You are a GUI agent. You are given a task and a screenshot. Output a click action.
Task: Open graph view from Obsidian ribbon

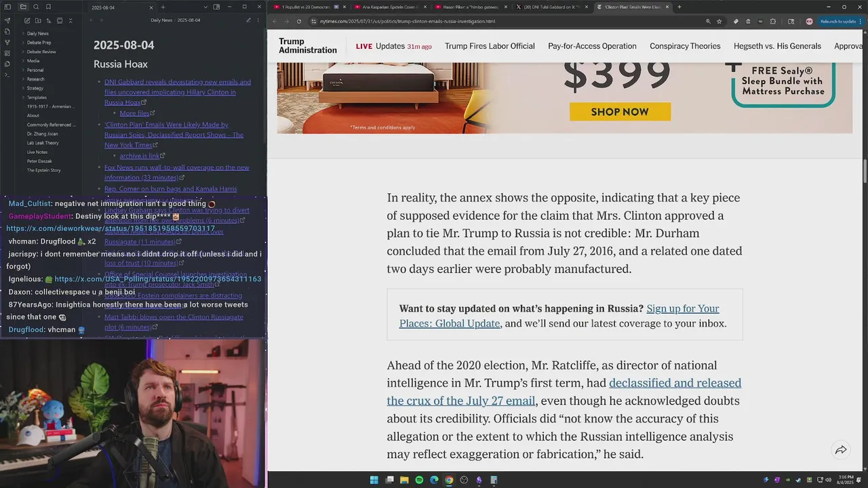[x=7, y=42]
